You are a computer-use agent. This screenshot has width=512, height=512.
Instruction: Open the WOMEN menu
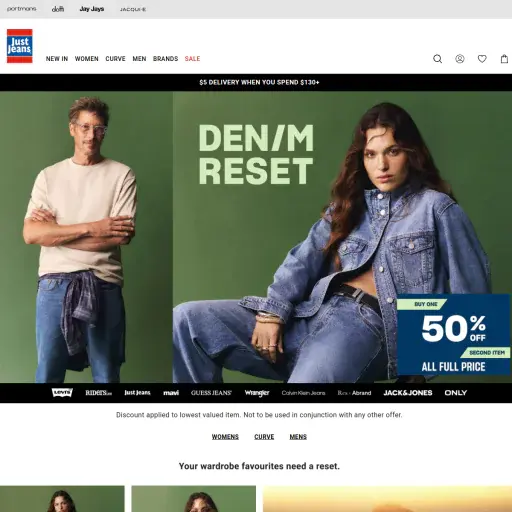tap(87, 59)
